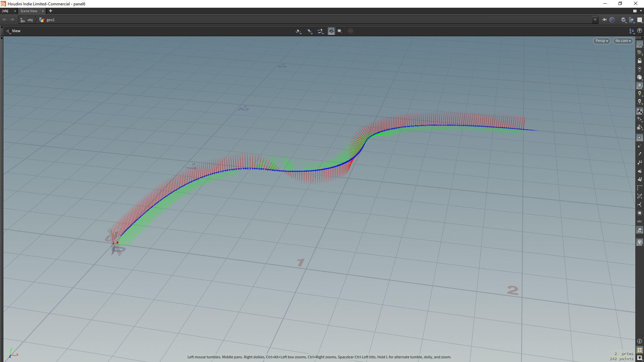This screenshot has height=362, width=644.
Task: Switch to the Scene View tab
Action: click(30, 11)
